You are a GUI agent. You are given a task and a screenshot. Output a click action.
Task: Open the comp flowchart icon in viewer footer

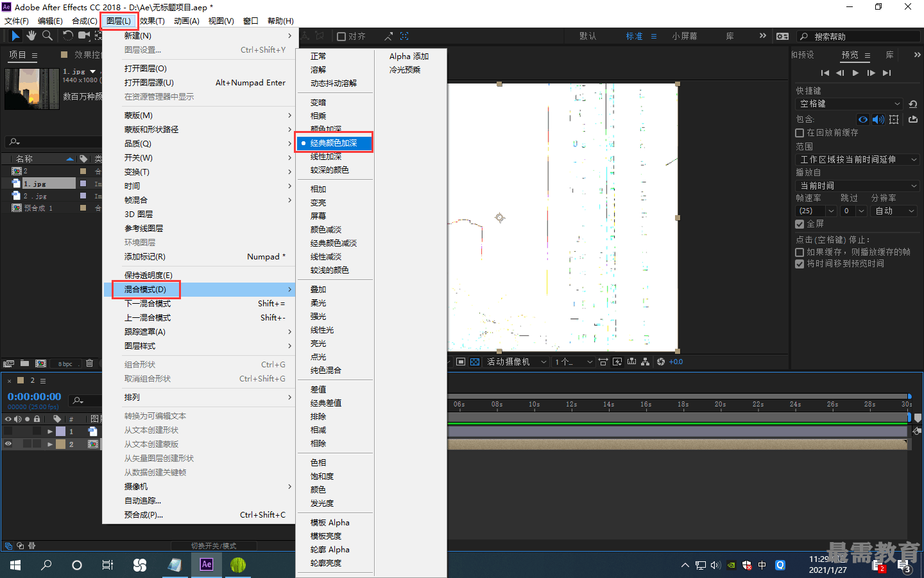(646, 362)
